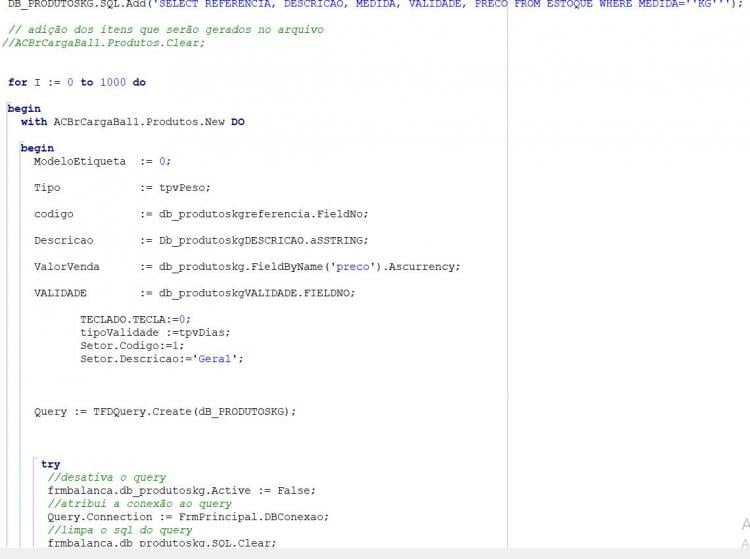Click 'Setor.Codigo:=1;' line
The width and height of the screenshot is (750, 559).
[x=132, y=345]
